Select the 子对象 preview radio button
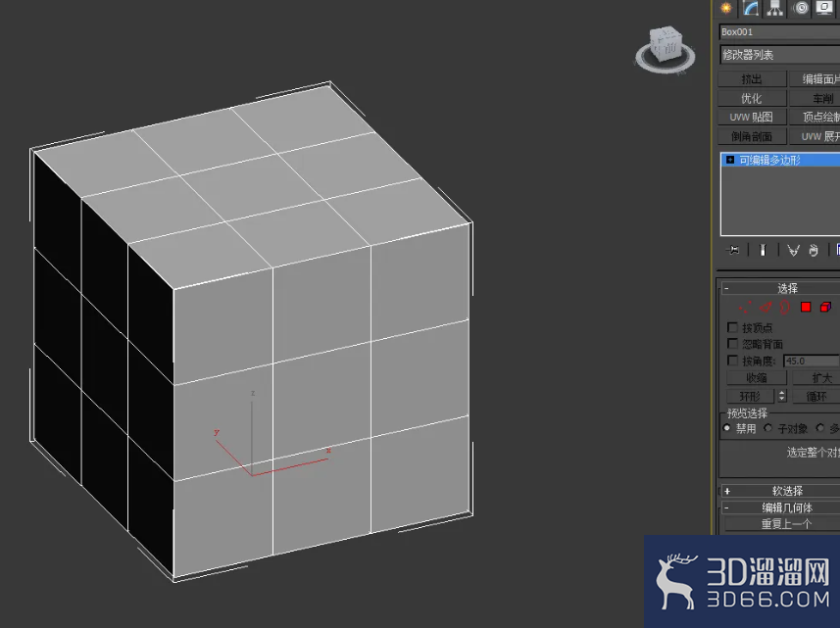 (x=768, y=428)
